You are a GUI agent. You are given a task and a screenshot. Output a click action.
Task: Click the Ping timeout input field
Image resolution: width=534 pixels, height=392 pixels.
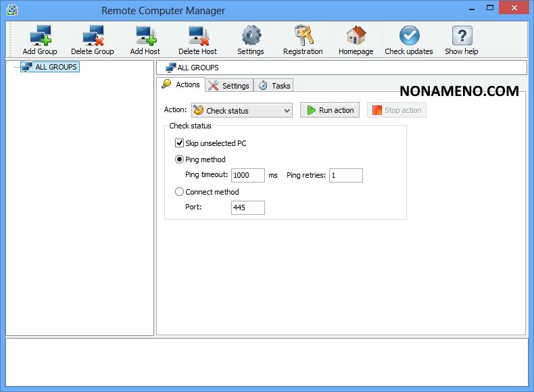pyautogui.click(x=247, y=176)
